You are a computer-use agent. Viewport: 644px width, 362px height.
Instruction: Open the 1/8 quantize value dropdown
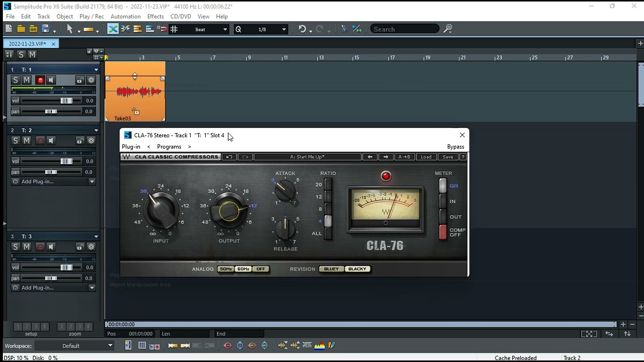pyautogui.click(x=284, y=29)
